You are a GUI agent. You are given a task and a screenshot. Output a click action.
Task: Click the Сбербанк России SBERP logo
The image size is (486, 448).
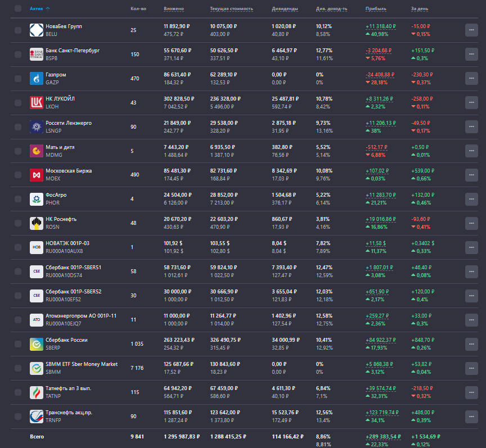click(37, 344)
